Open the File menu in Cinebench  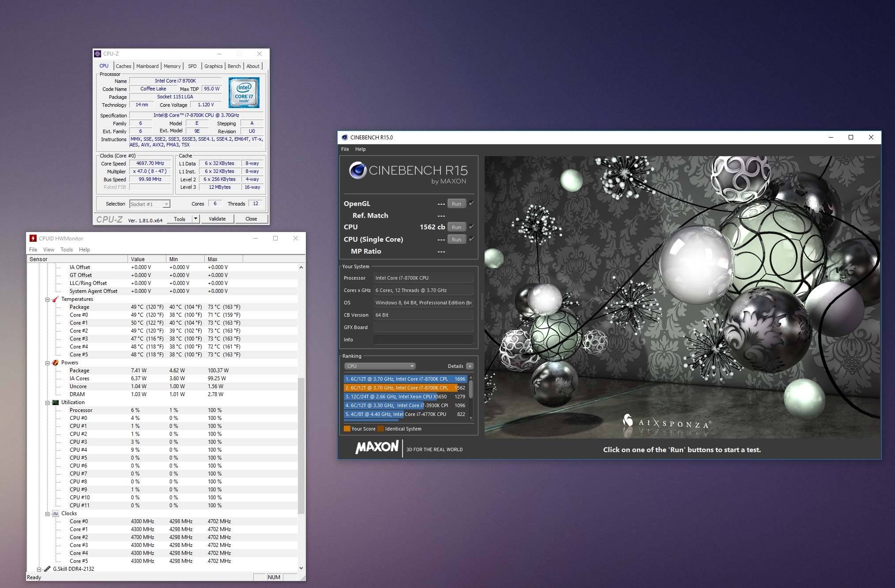coord(345,149)
